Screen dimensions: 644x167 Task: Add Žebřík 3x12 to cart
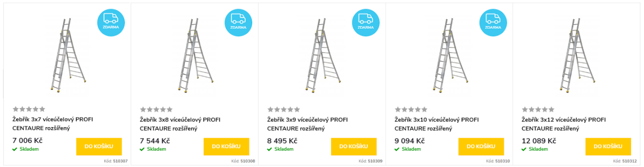pos(608,147)
